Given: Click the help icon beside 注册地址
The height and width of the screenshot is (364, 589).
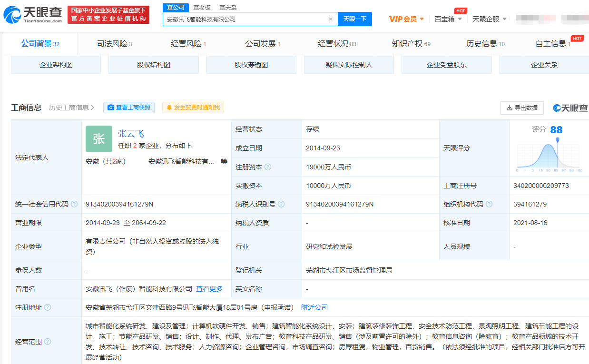Looking at the screenshot, I should click(48, 307).
